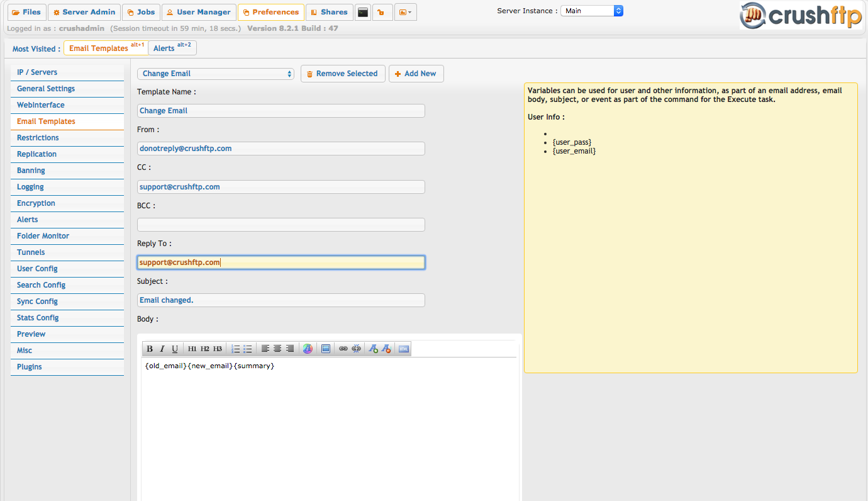The height and width of the screenshot is (501, 868).
Task: Go to Server Admin tab
Action: click(84, 12)
